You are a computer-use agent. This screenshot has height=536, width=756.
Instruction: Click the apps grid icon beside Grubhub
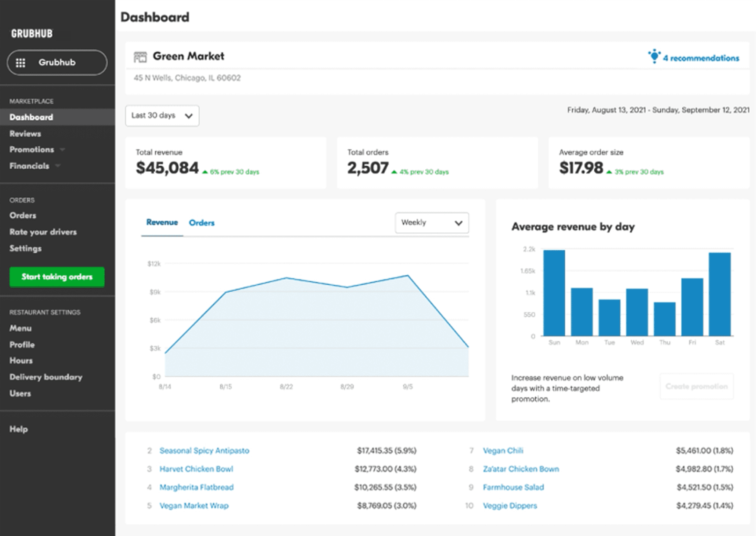(x=20, y=63)
